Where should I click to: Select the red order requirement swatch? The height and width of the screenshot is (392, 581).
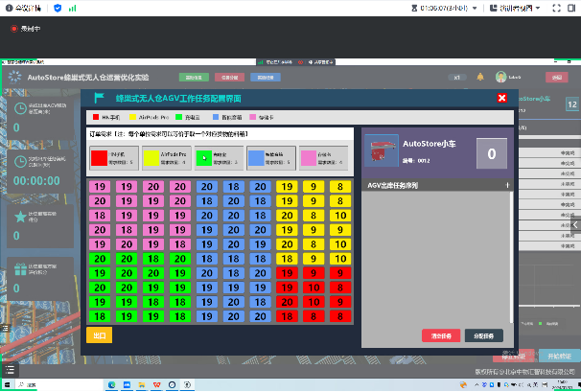pyautogui.click(x=99, y=157)
